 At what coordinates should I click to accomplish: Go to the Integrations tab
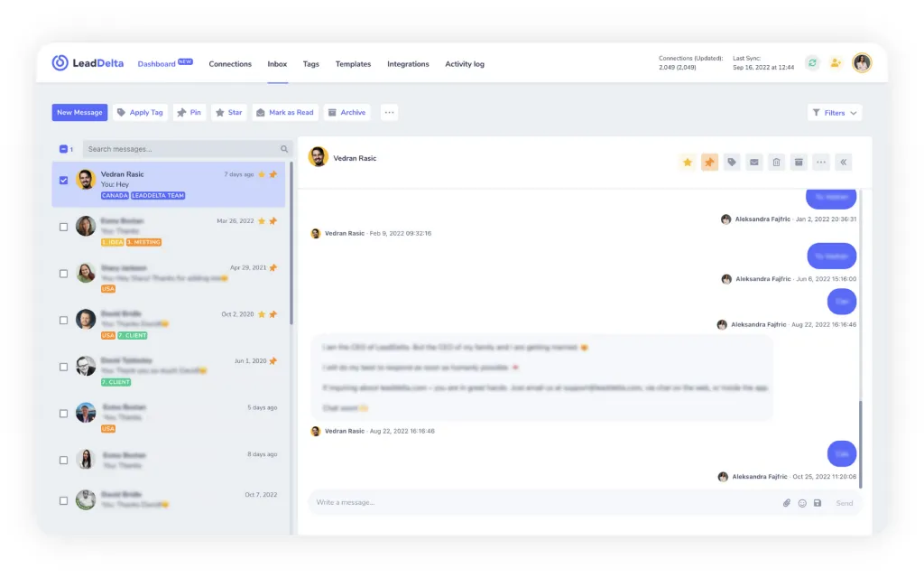click(x=408, y=64)
